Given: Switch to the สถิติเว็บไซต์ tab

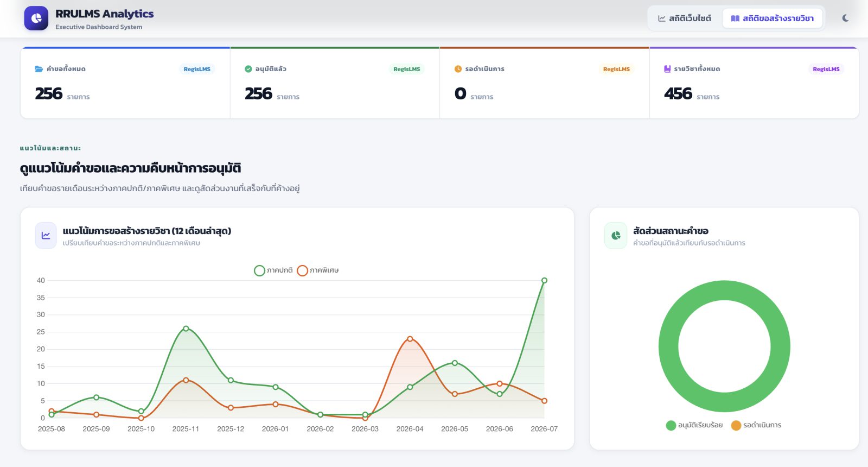Looking at the screenshot, I should point(685,18).
